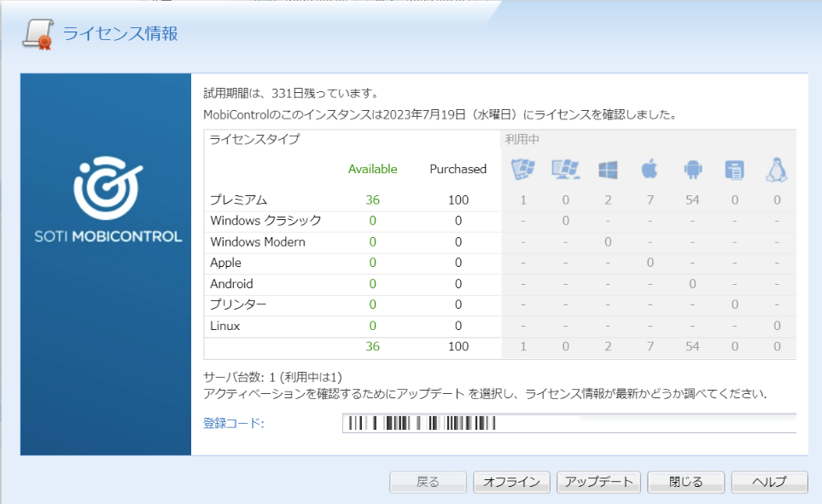
Task: Click プレミアム Purchased value 100
Action: click(x=458, y=200)
